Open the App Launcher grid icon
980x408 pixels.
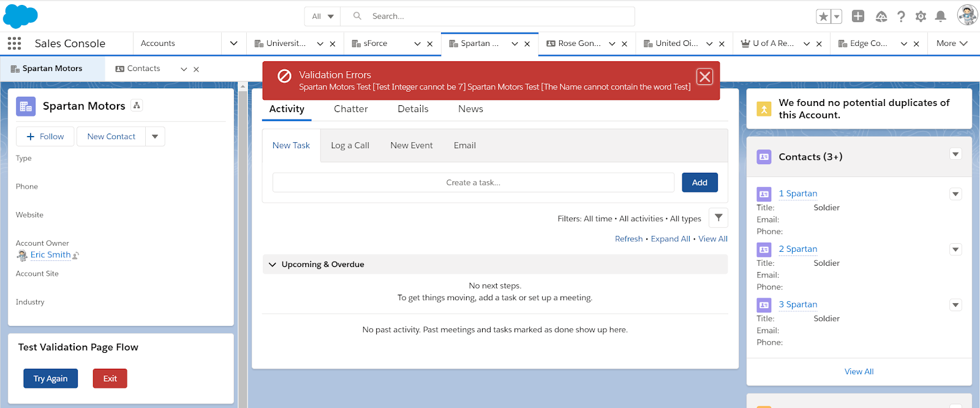[14, 43]
